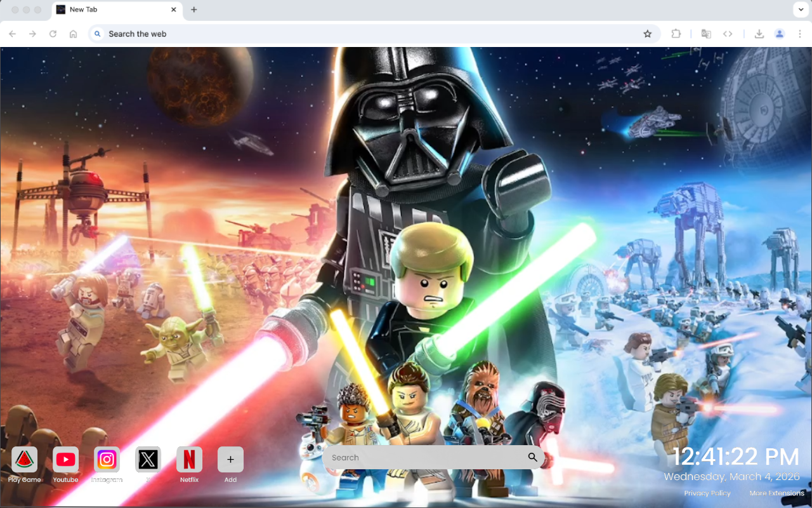812x508 pixels.
Task: Open the Play Game watermelon shortcut
Action: point(24,460)
